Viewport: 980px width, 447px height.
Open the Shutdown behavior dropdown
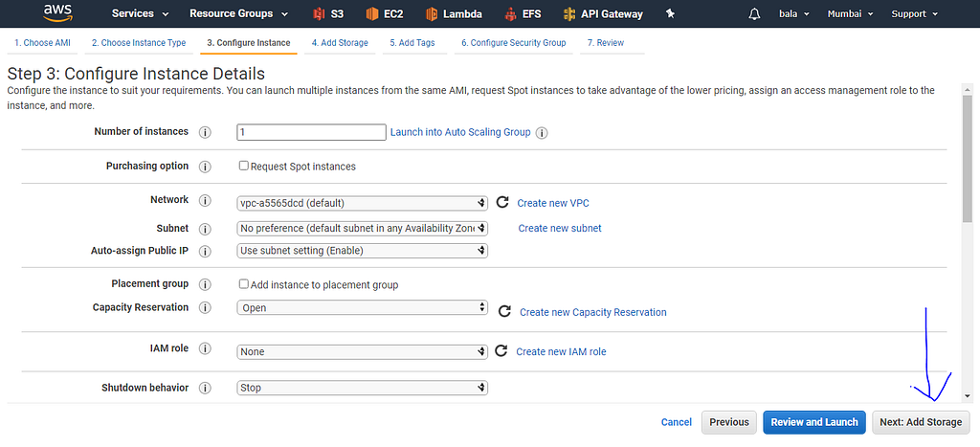(363, 388)
